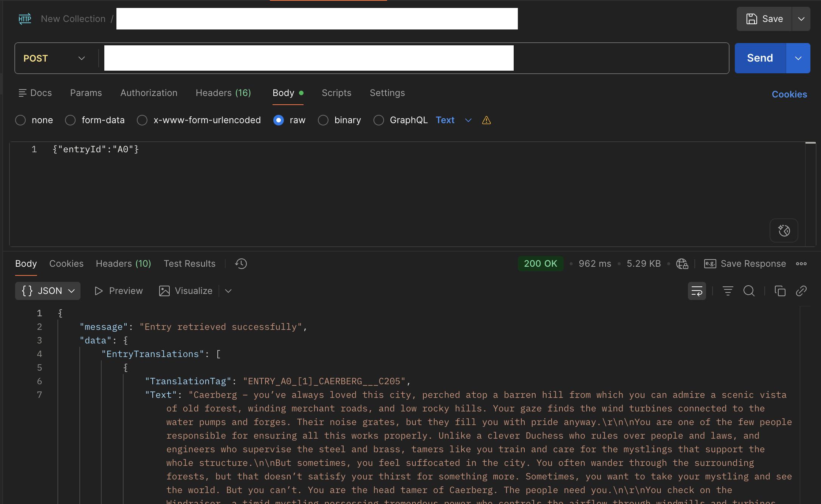Click the body type warning triangle
Viewport: 821px width, 504px height.
[x=486, y=120]
